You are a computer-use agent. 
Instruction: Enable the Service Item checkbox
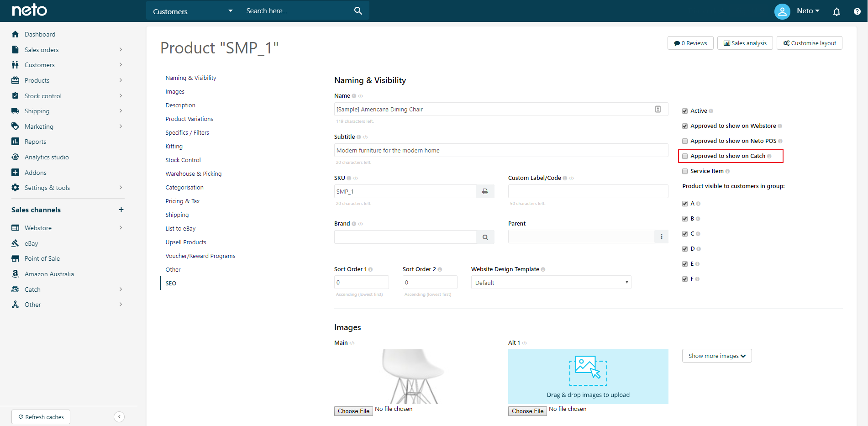point(685,171)
